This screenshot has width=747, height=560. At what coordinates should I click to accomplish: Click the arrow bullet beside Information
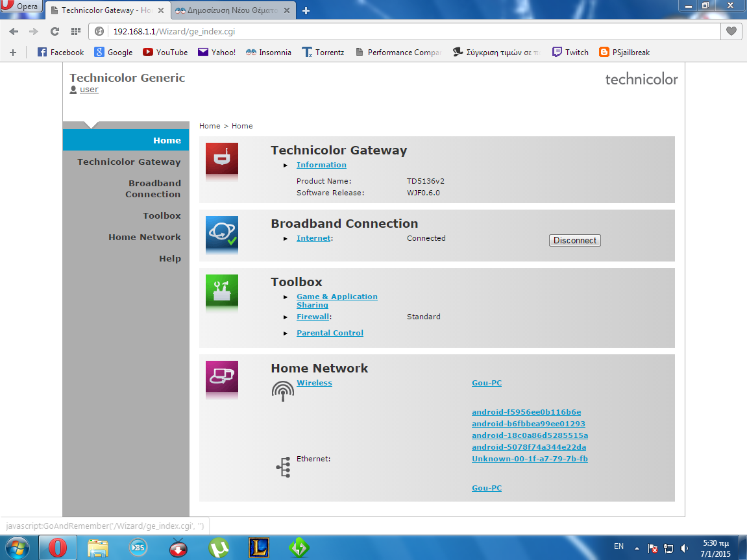[x=286, y=165]
